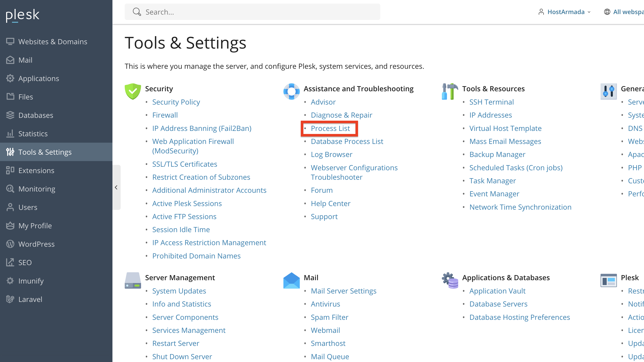Open WordPress sidebar item

[x=56, y=244]
